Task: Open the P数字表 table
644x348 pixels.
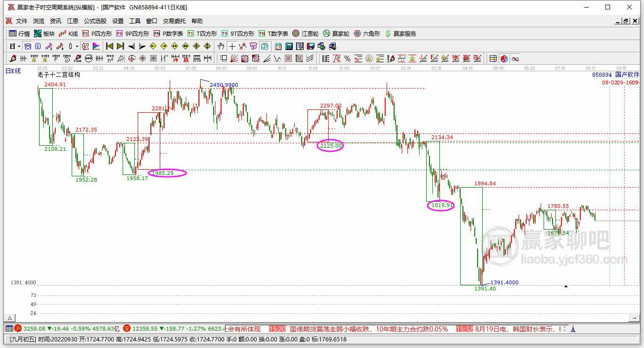Action: tap(168, 33)
